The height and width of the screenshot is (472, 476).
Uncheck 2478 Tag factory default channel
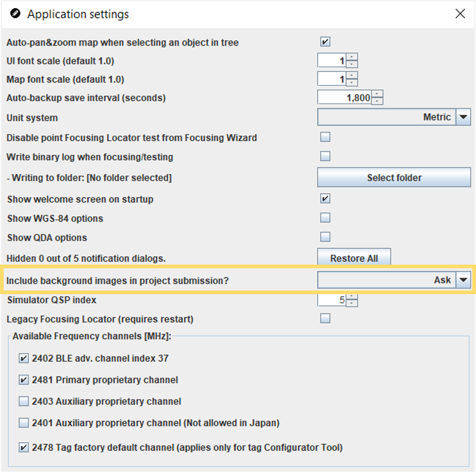[x=23, y=447]
